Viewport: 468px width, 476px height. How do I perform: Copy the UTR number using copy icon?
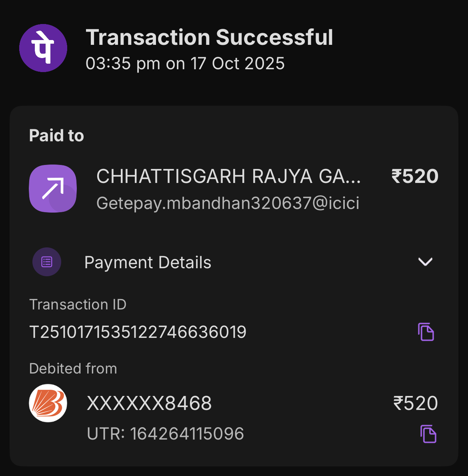428,434
